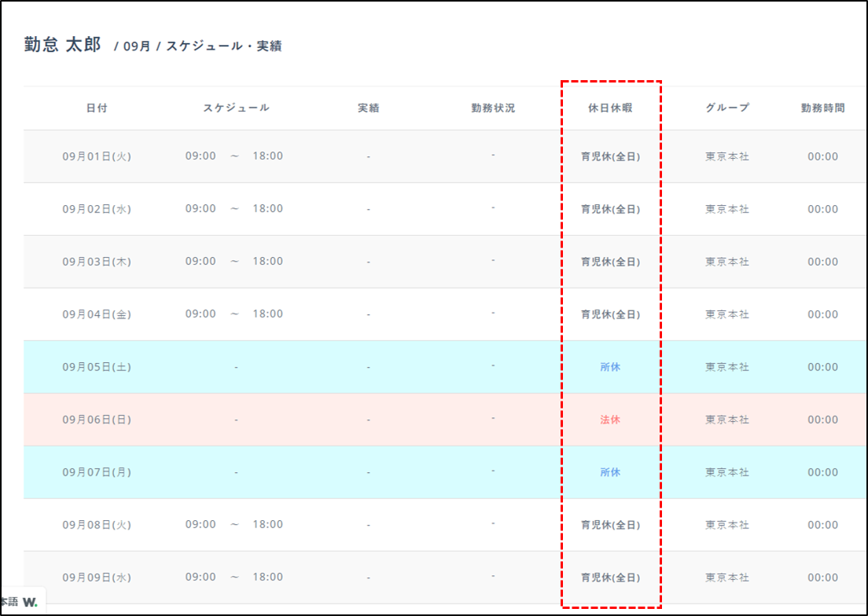Screen dimensions: 868x616
Task: Click the スケジュール column header
Action: tap(236, 108)
